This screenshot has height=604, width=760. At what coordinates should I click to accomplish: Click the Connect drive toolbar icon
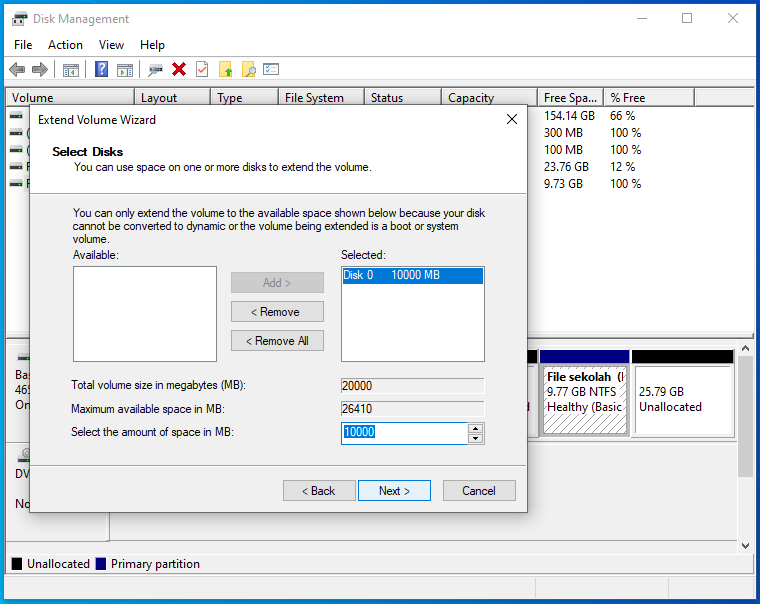click(155, 70)
